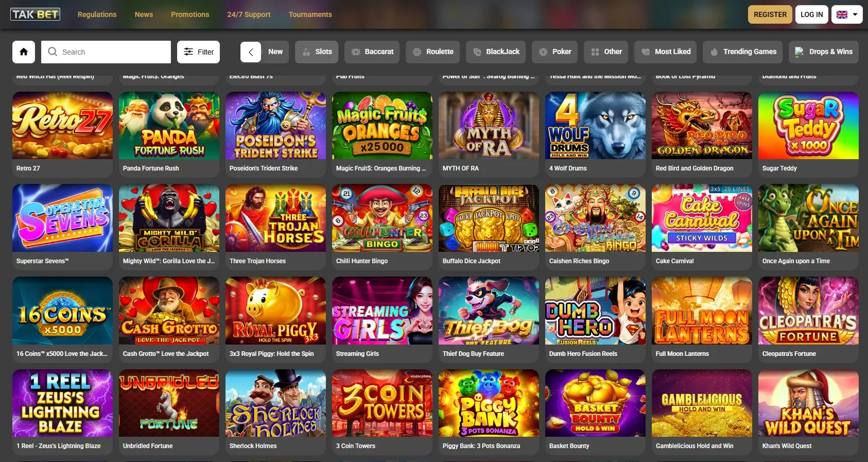This screenshot has width=868, height=462.
Task: Open the Most Liked category
Action: (x=666, y=52)
